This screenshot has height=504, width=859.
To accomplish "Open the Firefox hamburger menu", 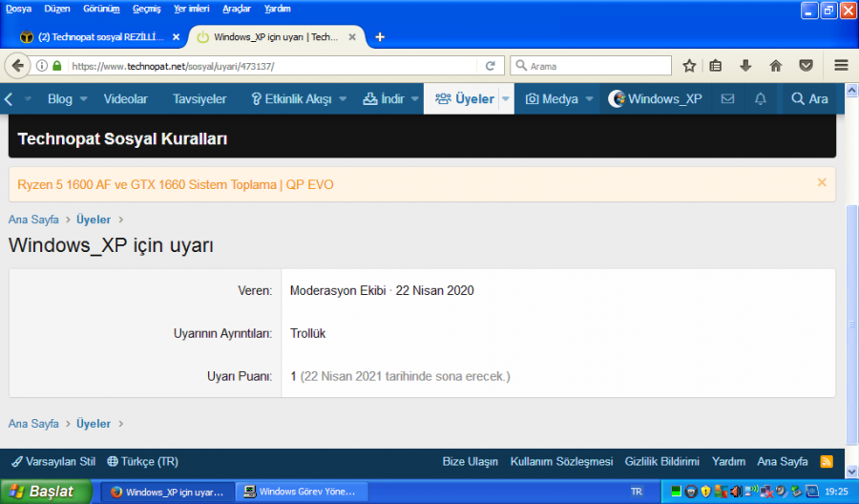I will click(842, 65).
